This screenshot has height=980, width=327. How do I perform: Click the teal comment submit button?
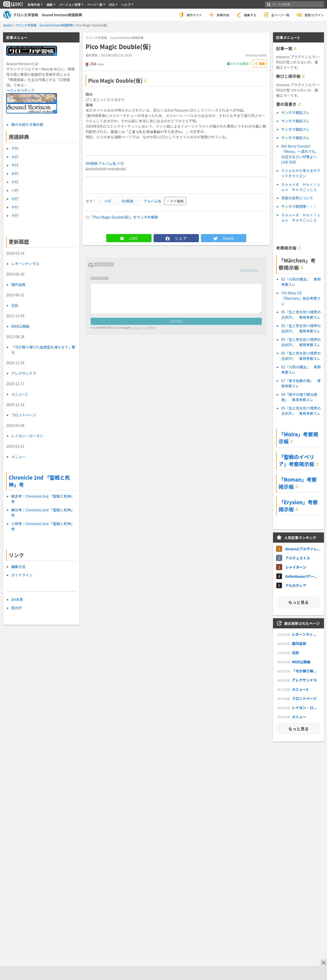pos(176,321)
